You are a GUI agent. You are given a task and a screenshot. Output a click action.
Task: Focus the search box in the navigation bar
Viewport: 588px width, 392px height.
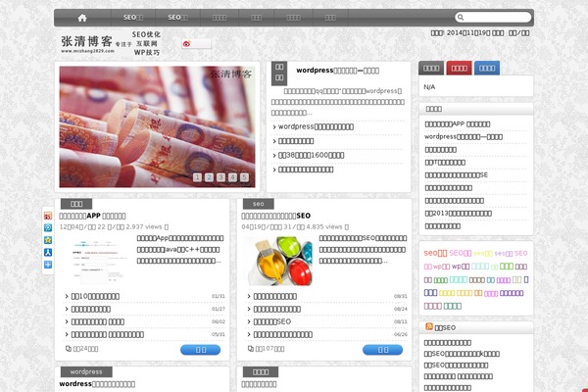493,18
